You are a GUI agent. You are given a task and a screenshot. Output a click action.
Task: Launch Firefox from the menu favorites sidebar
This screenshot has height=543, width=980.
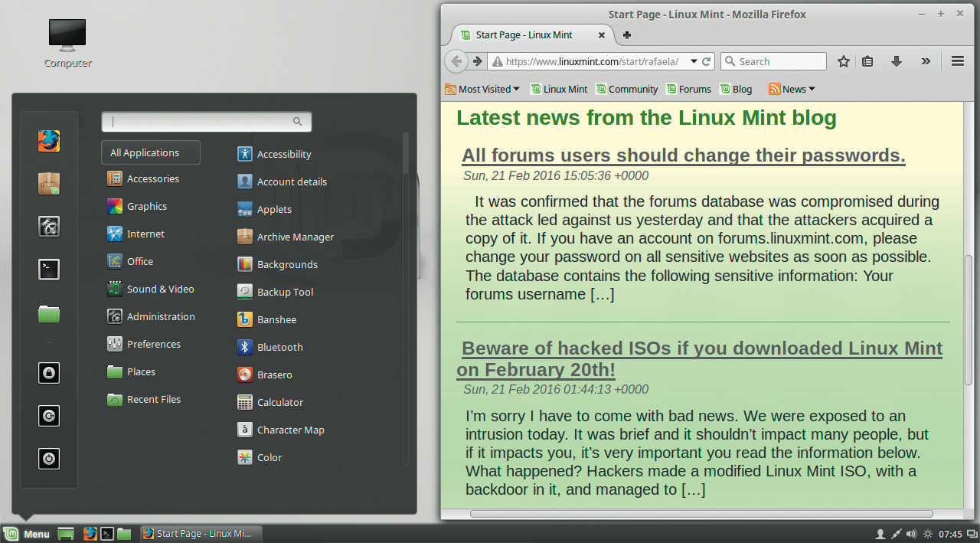pos(49,141)
